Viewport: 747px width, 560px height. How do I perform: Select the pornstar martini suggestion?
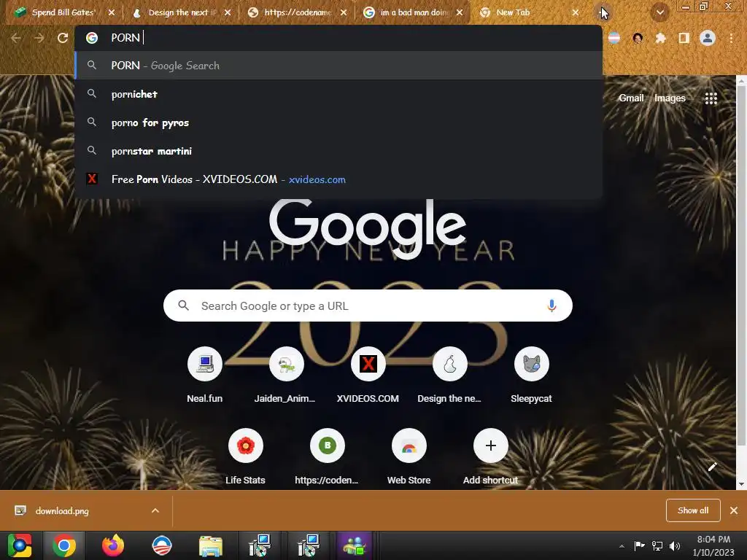[x=338, y=151]
